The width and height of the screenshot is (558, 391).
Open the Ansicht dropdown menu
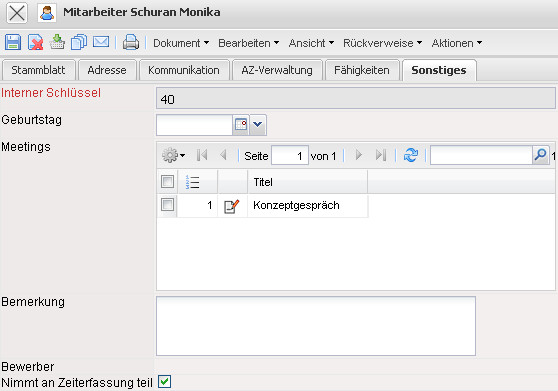click(311, 43)
